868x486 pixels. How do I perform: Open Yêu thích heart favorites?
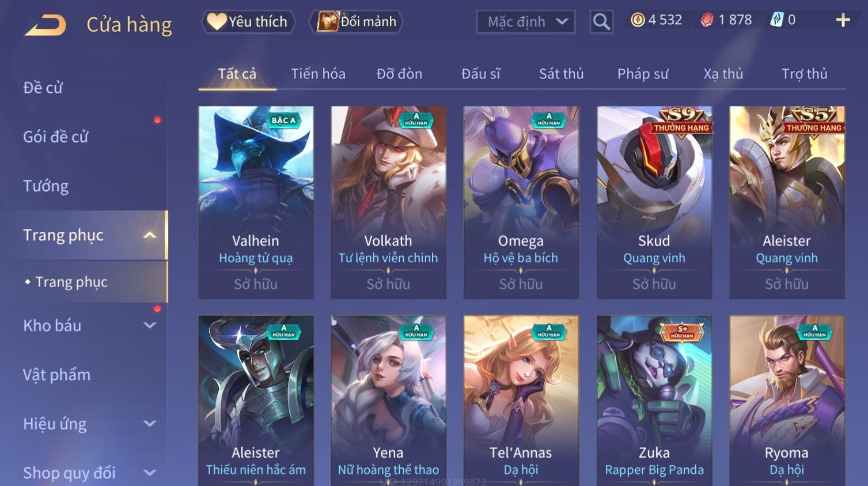click(248, 22)
